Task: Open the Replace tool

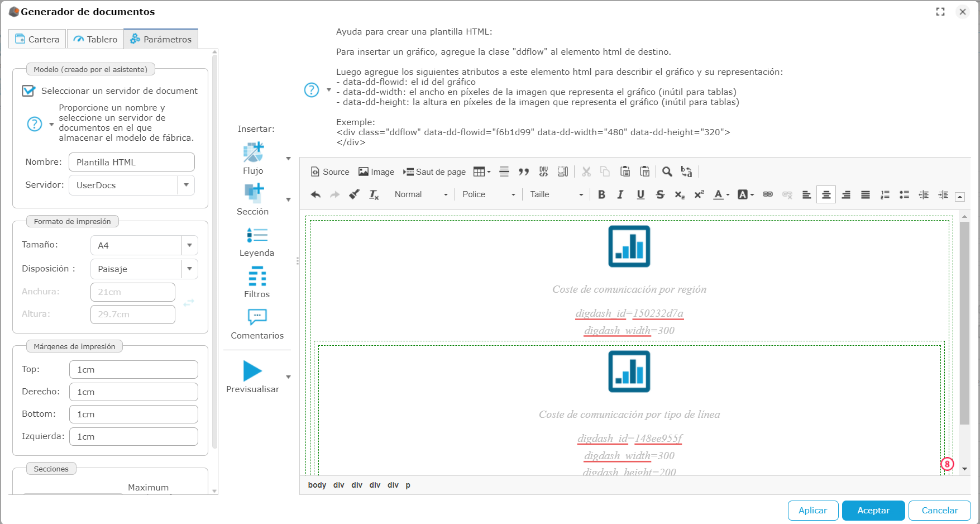Action: click(687, 172)
